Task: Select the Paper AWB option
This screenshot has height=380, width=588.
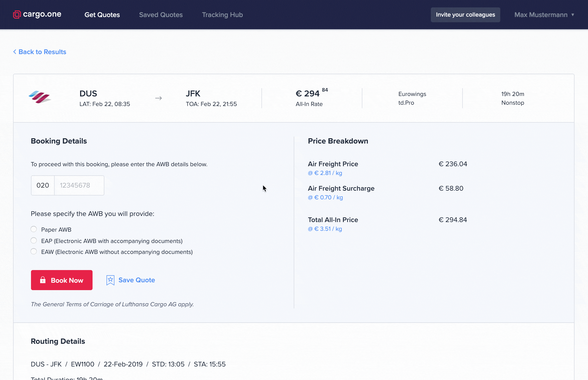Action: (34, 229)
